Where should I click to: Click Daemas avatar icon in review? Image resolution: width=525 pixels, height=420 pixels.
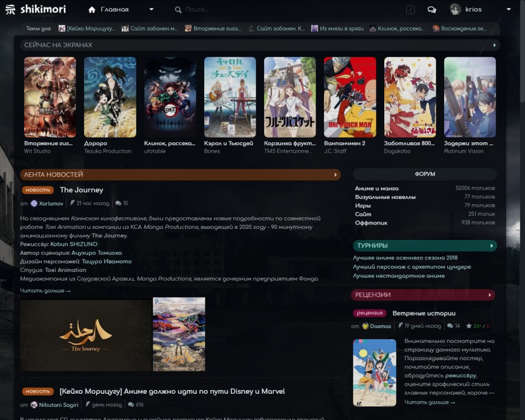point(365,326)
